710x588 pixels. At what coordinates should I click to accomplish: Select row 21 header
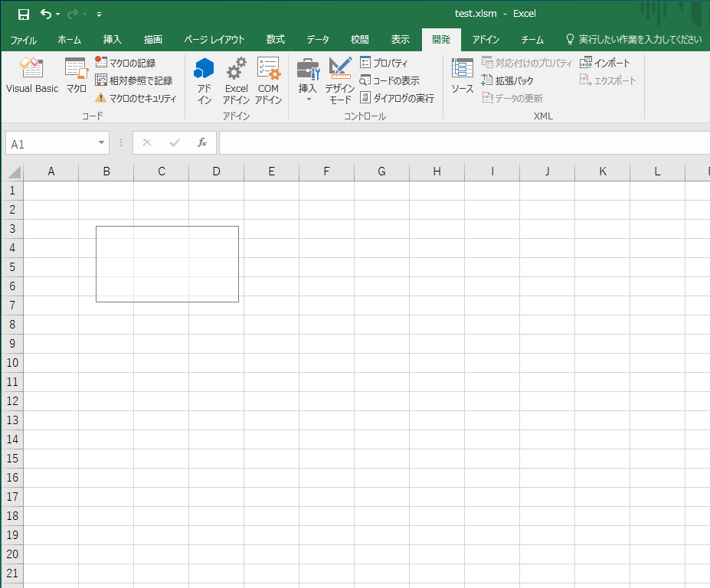13,573
